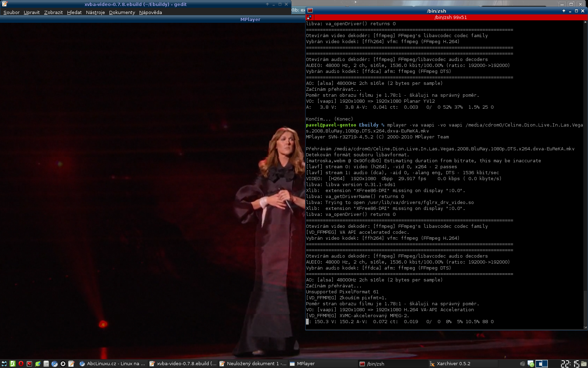Shade the /bin/zsh window with up arrow
The width and height of the screenshot is (588, 368).
[563, 11]
